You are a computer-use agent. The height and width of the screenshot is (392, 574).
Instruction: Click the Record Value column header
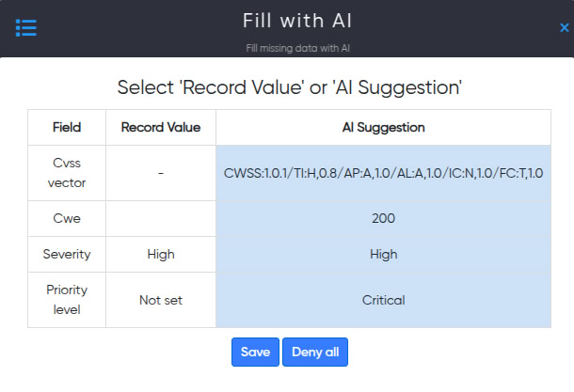[161, 127]
